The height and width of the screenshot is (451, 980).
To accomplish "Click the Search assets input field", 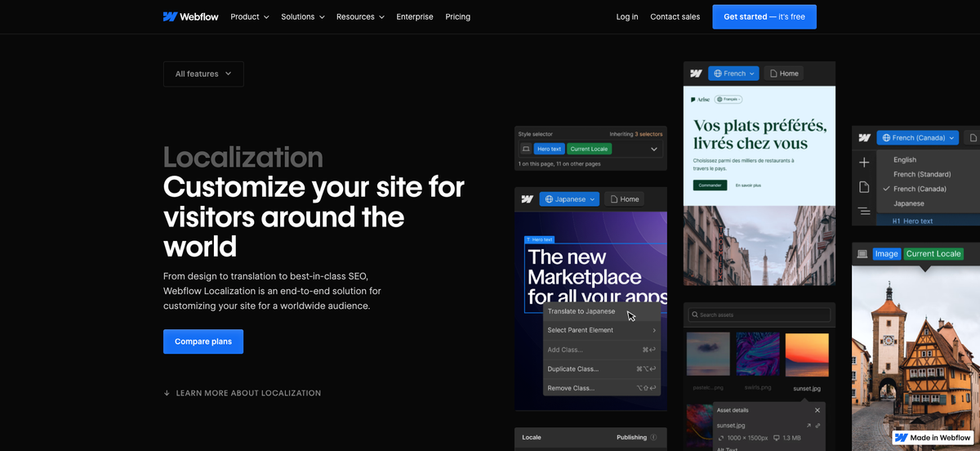I will click(759, 315).
